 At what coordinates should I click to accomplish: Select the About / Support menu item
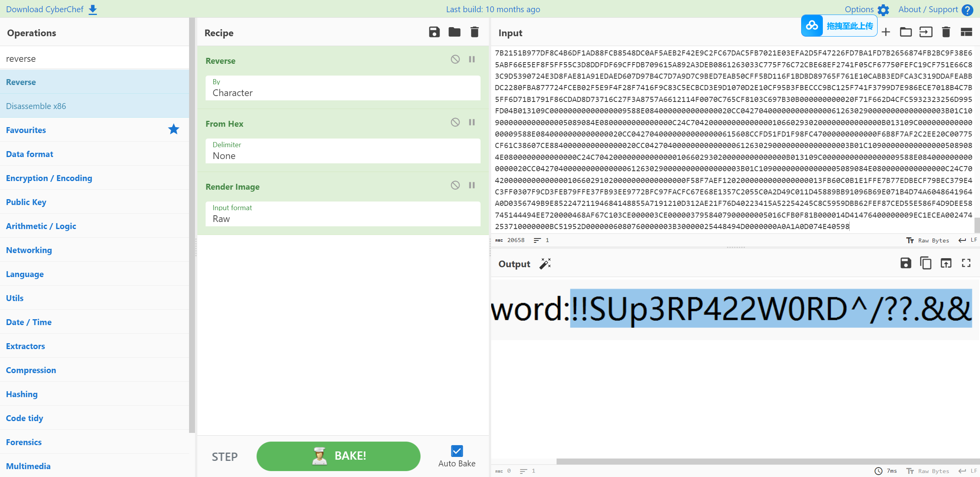[932, 9]
